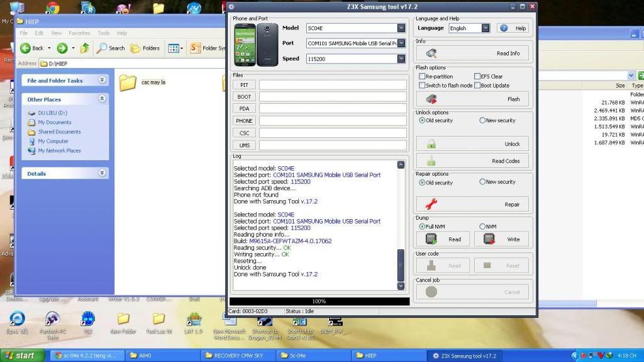Click the PDA file button
Screen dimensions: 644x362
(245, 108)
